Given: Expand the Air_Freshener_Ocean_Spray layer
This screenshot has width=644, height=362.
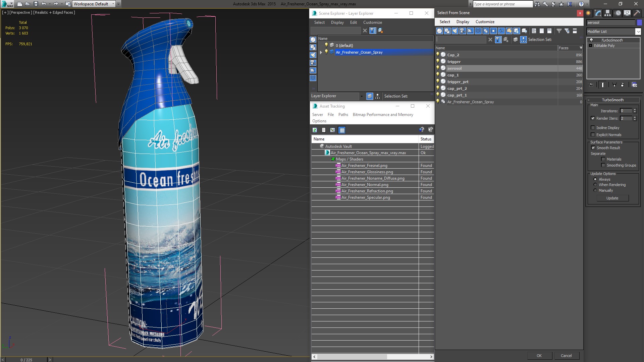Looking at the screenshot, I should click(x=321, y=52).
